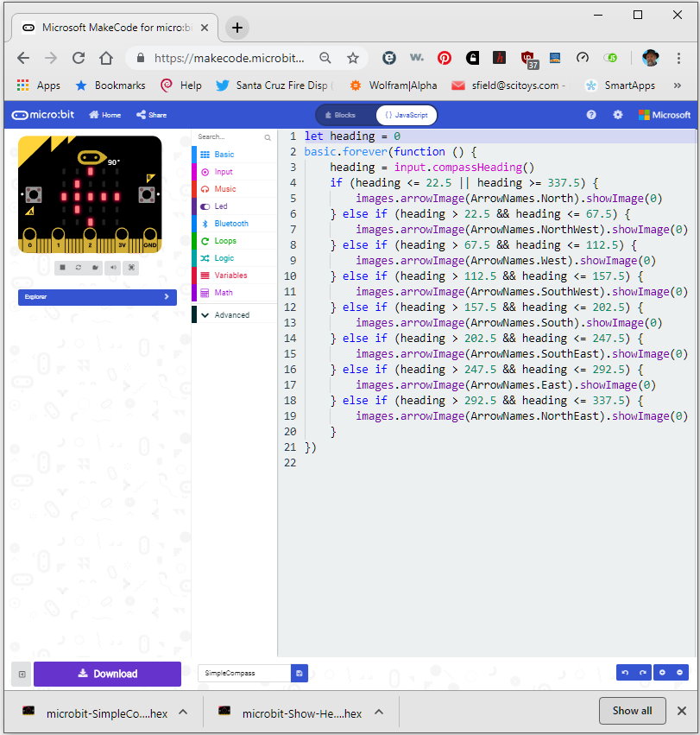Restart the micro:bit simulator
Image resolution: width=700 pixels, height=735 pixels.
coord(79,267)
